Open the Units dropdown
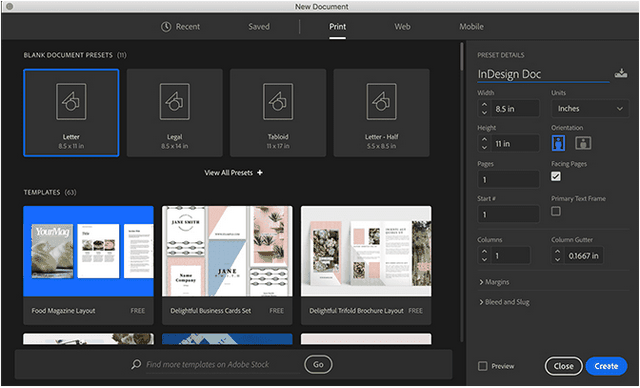 [x=590, y=109]
